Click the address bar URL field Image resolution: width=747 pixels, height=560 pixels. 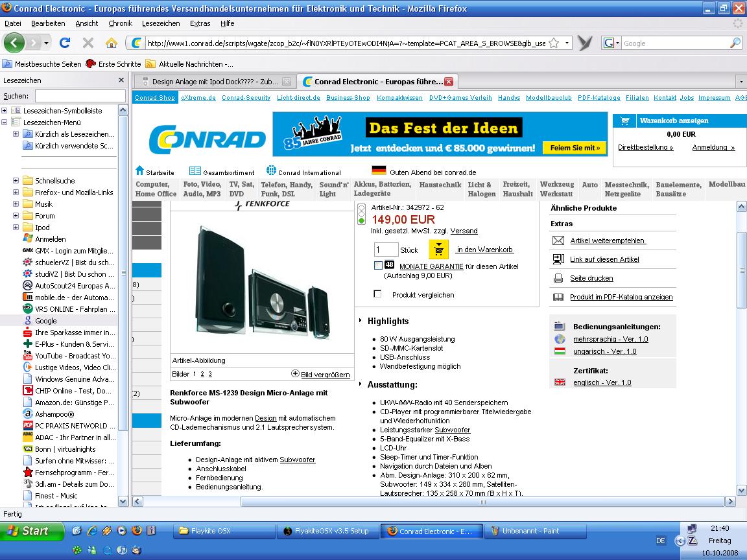pyautogui.click(x=346, y=43)
